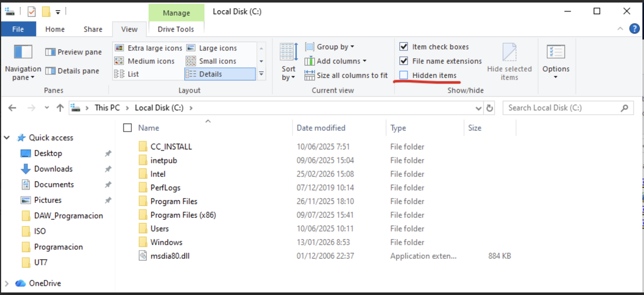Switch to the Share tab
Image resolution: width=644 pixels, height=295 pixels.
pyautogui.click(x=93, y=29)
